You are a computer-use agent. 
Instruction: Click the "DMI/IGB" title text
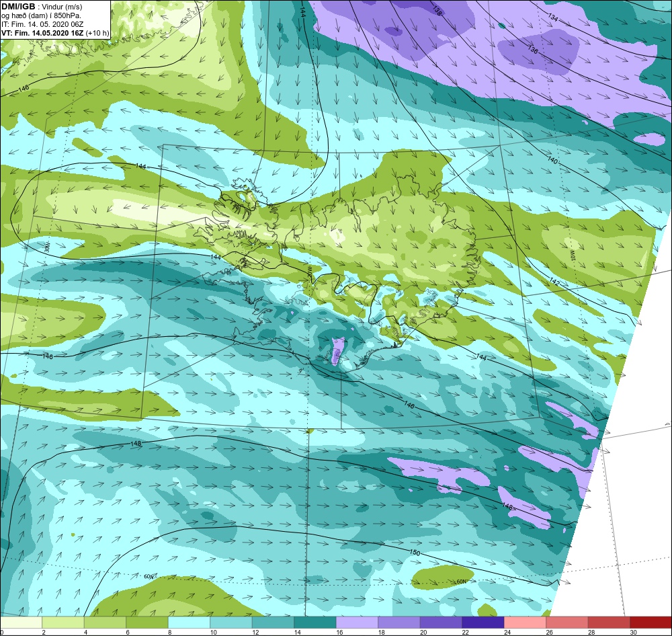coord(18,7)
